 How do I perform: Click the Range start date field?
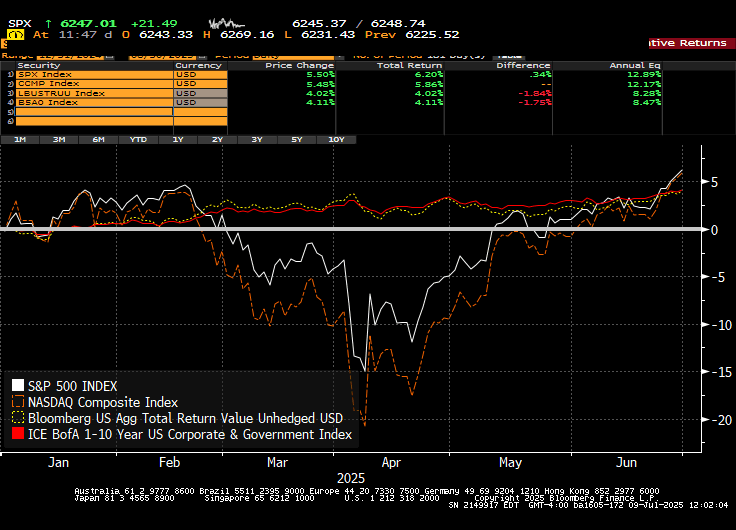[70, 56]
